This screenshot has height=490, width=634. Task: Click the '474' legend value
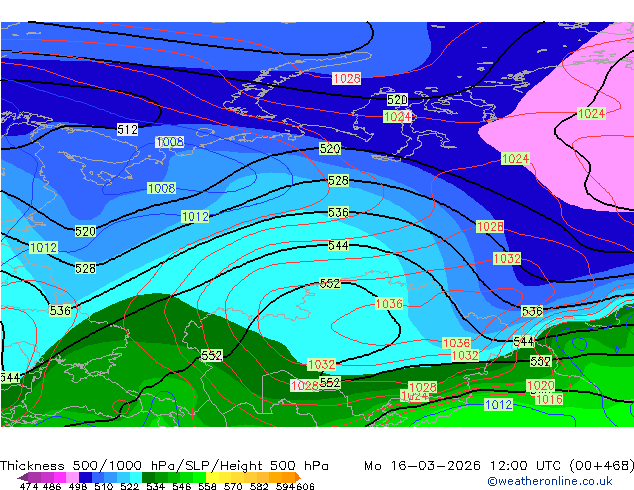29,486
